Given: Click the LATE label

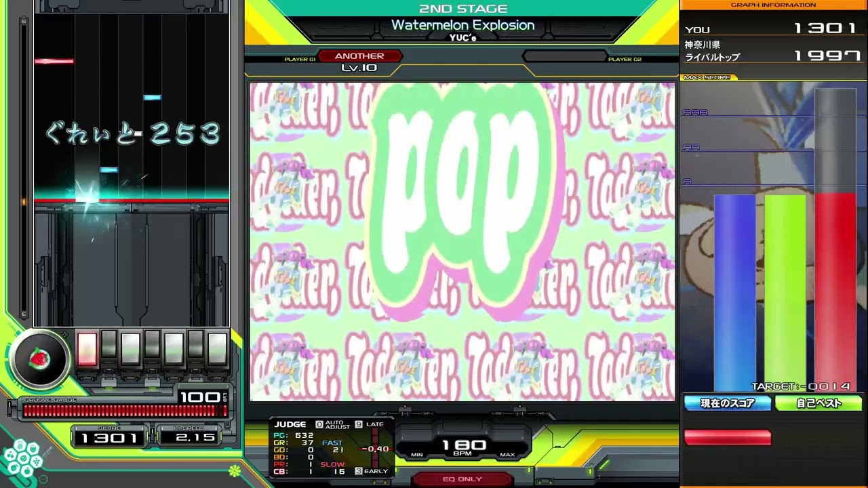Looking at the screenshot, I should click(x=374, y=424).
